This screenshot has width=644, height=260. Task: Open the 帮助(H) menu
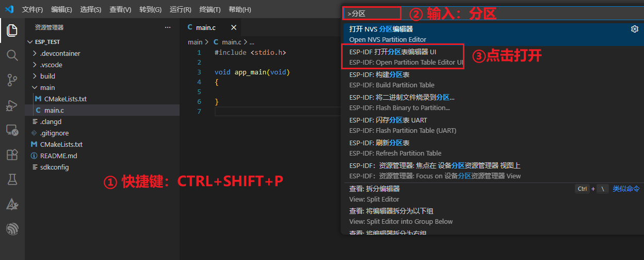point(239,10)
